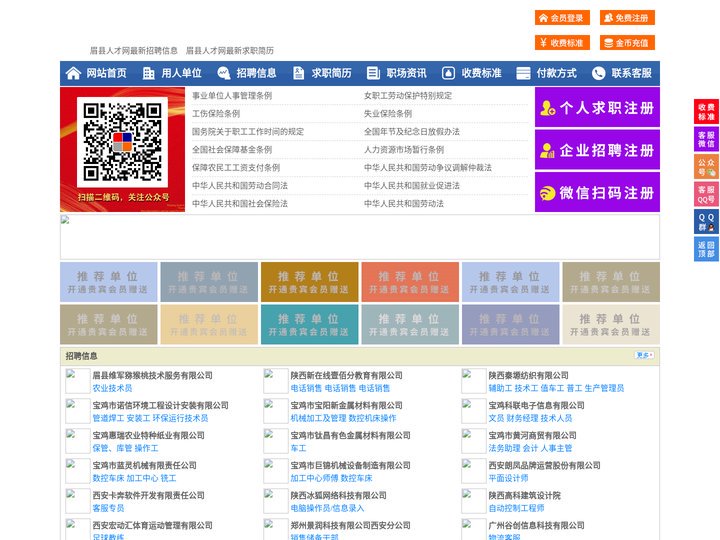Open 女职工劳动保护特别规定 link

point(408,96)
